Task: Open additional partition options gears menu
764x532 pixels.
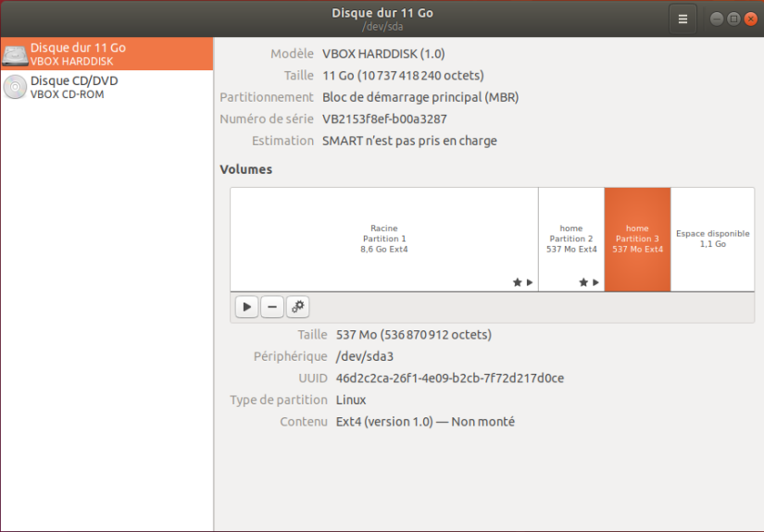Action: click(297, 307)
